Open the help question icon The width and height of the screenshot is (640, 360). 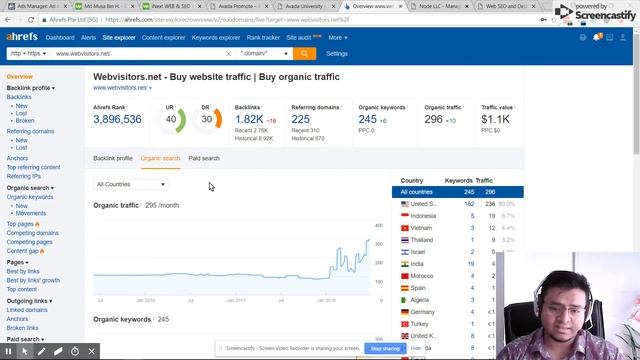click(583, 38)
